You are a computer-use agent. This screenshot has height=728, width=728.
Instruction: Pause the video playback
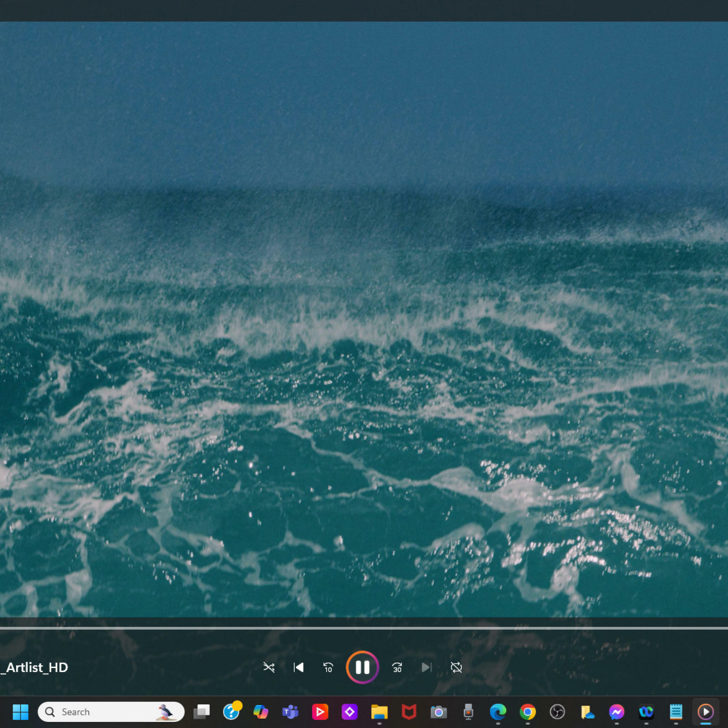tap(362, 667)
